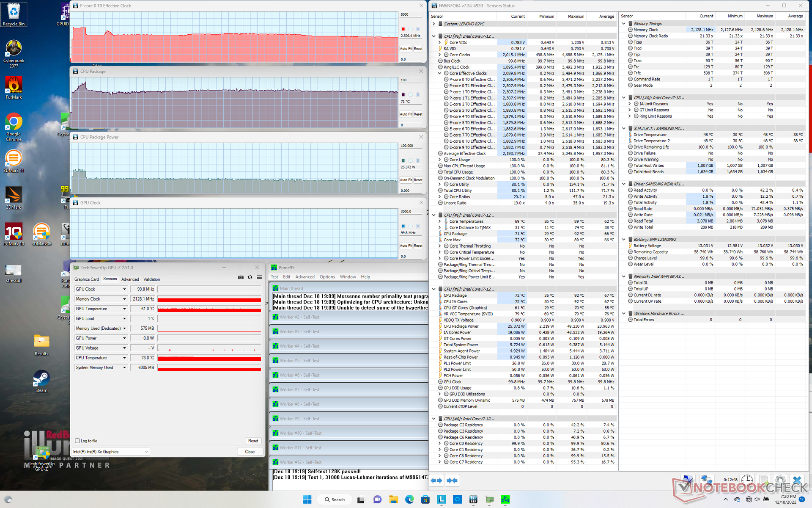The image size is (812, 508).
Task: Click the HWiNFO blue X close sensors icon
Action: (x=797, y=480)
